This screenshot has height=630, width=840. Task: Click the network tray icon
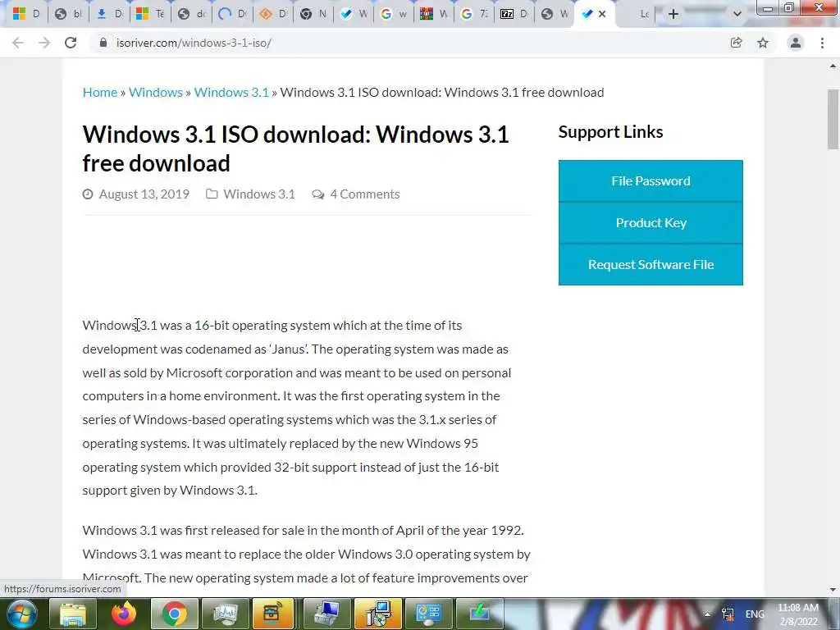pos(728,614)
